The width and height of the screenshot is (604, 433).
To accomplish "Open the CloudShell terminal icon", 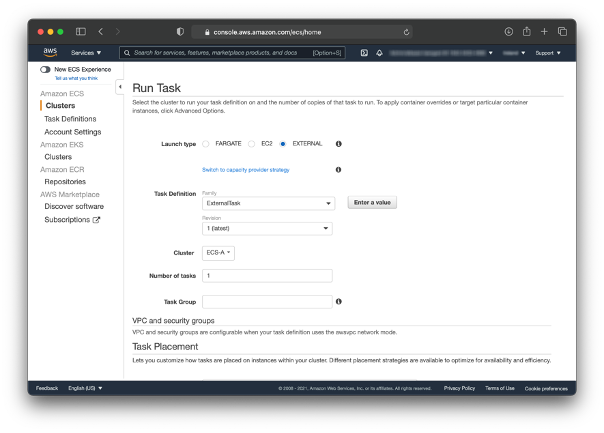I will [364, 53].
